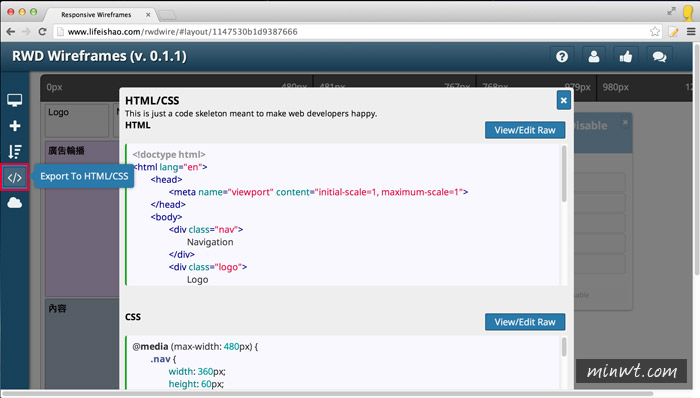Open Chrome hamburger menu

[691, 32]
